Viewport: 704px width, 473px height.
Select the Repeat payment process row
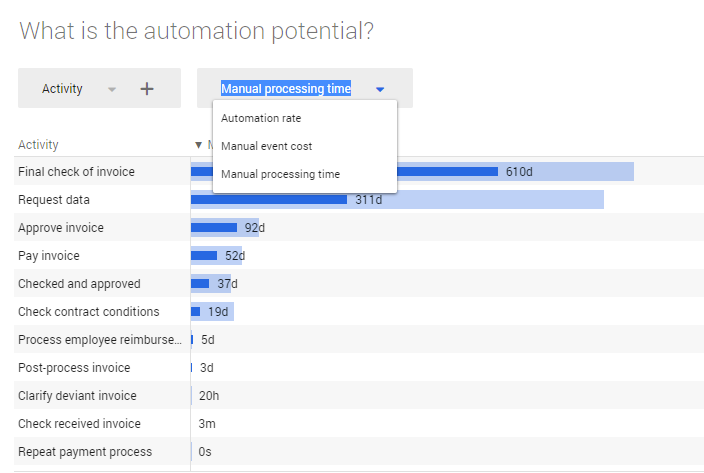[85, 452]
